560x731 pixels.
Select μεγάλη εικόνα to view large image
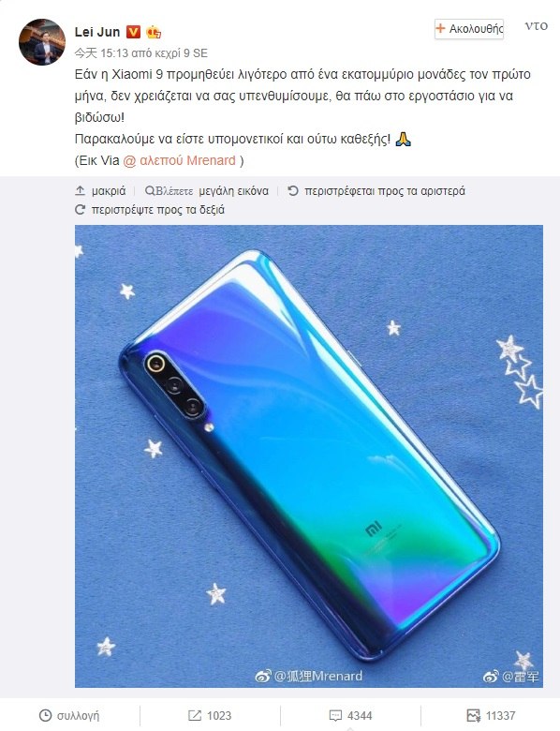[233, 191]
